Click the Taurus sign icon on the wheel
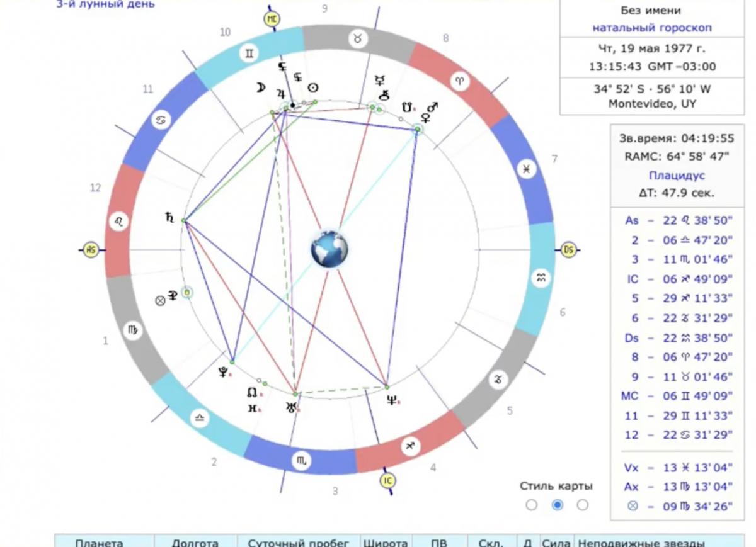756x547 pixels. 358,39
